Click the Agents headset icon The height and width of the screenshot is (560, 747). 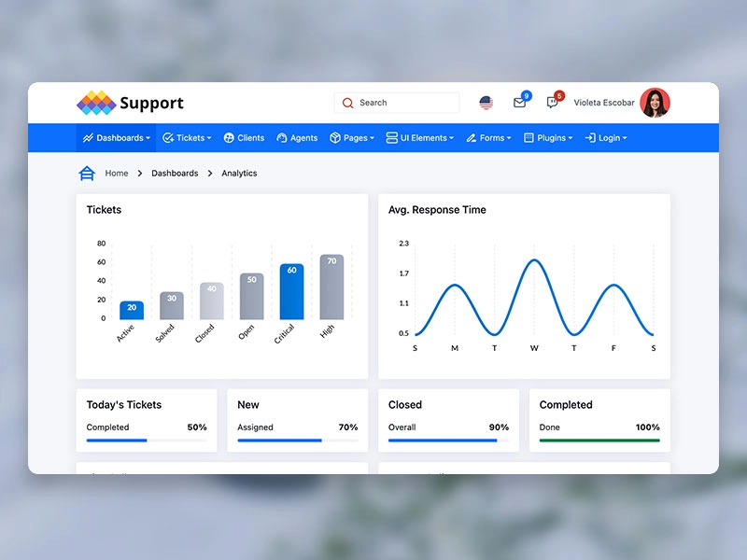click(282, 138)
